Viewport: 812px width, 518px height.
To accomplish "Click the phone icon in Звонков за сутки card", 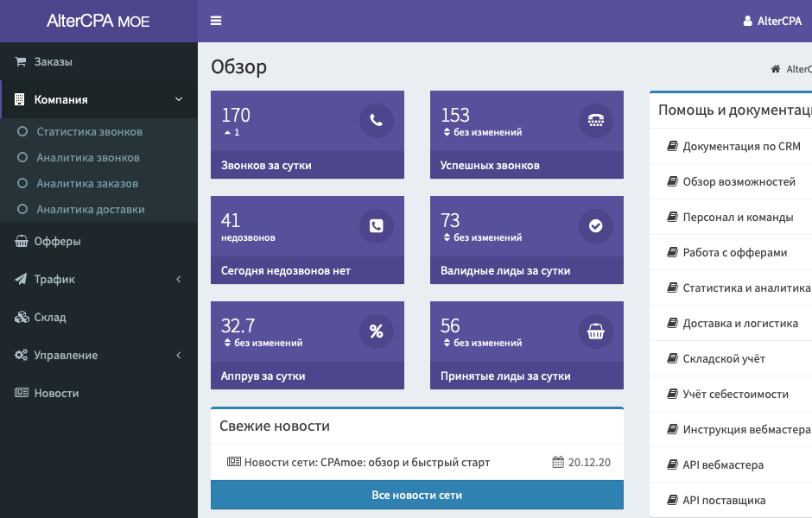I will pos(377,121).
